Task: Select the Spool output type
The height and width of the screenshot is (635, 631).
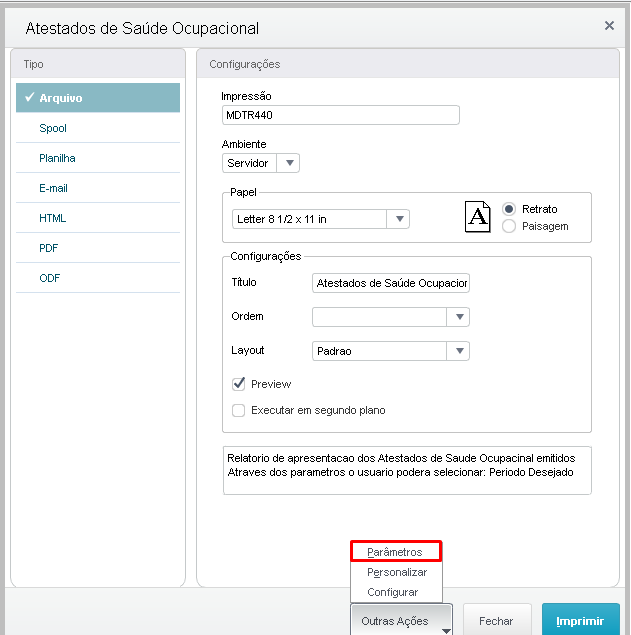Action: (x=98, y=128)
